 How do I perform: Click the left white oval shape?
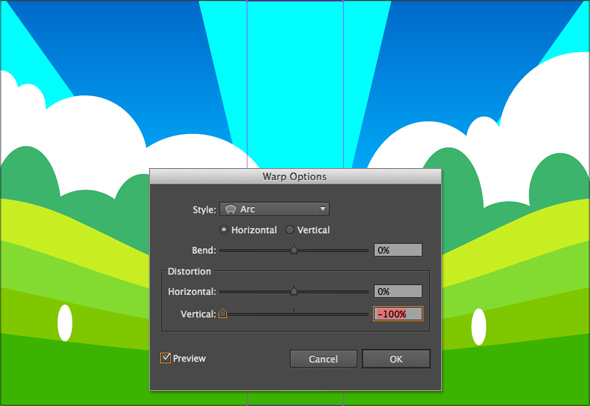coord(65,323)
